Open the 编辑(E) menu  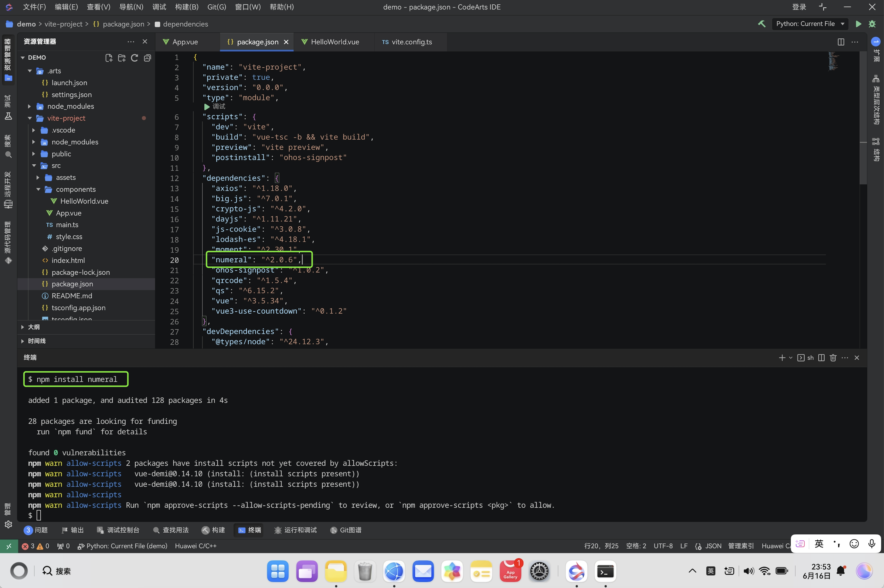(66, 7)
